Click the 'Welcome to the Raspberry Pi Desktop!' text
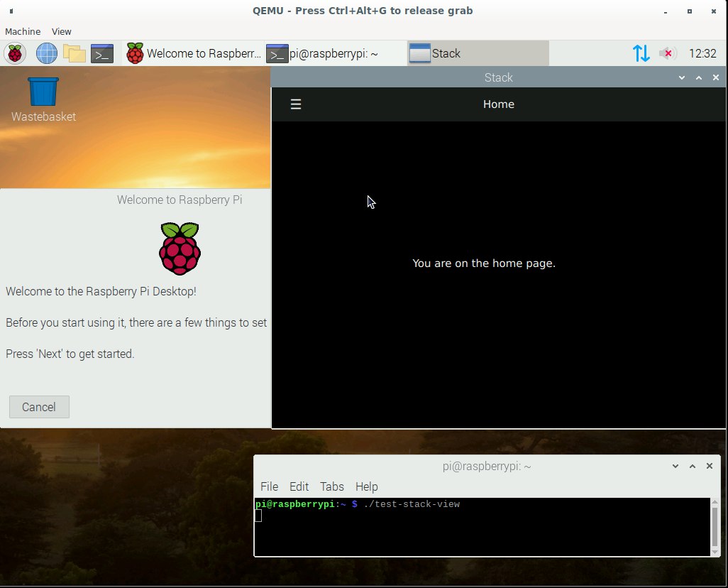The image size is (728, 588). [101, 291]
